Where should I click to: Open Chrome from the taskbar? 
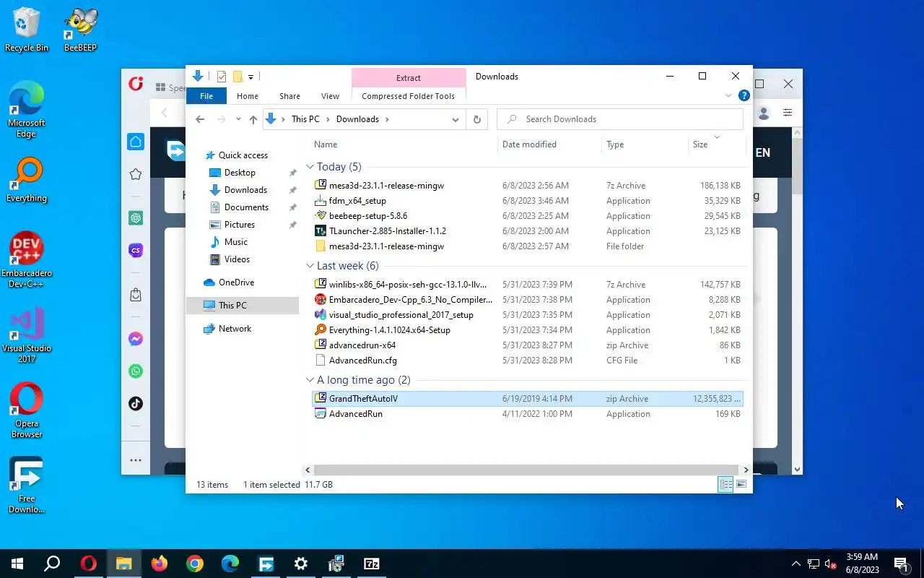pos(195,564)
